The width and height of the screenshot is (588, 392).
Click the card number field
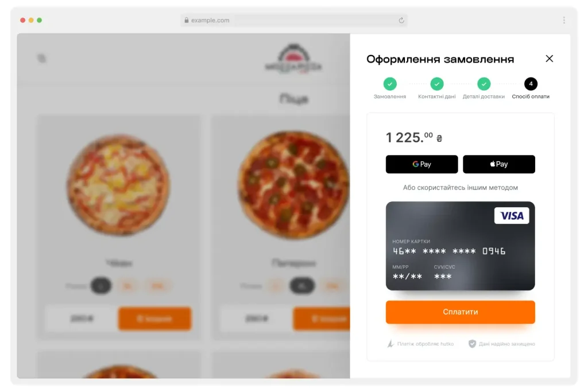click(449, 251)
